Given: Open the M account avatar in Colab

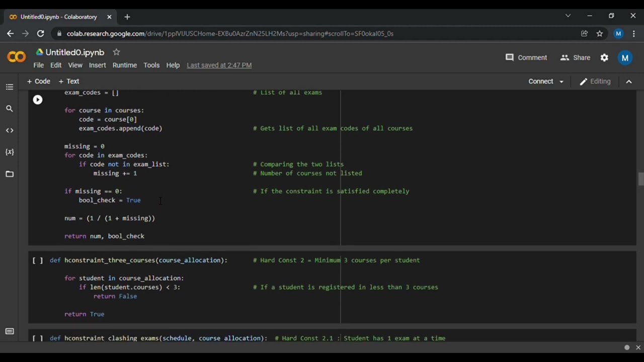Looking at the screenshot, I should point(625,58).
